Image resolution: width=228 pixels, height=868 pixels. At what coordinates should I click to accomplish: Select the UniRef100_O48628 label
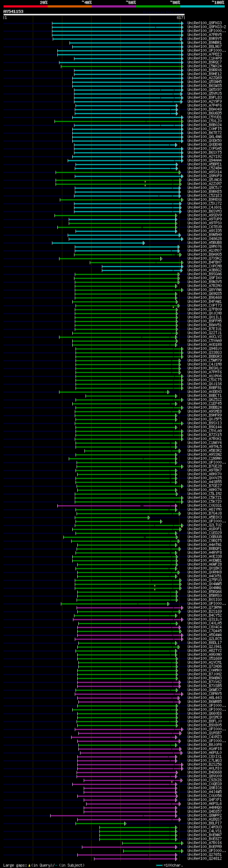point(204,239)
